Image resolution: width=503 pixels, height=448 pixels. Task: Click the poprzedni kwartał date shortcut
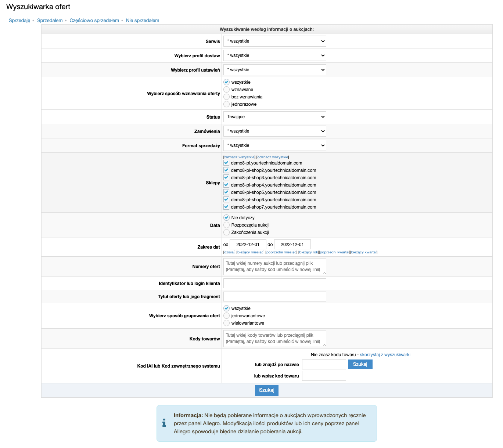click(x=335, y=252)
